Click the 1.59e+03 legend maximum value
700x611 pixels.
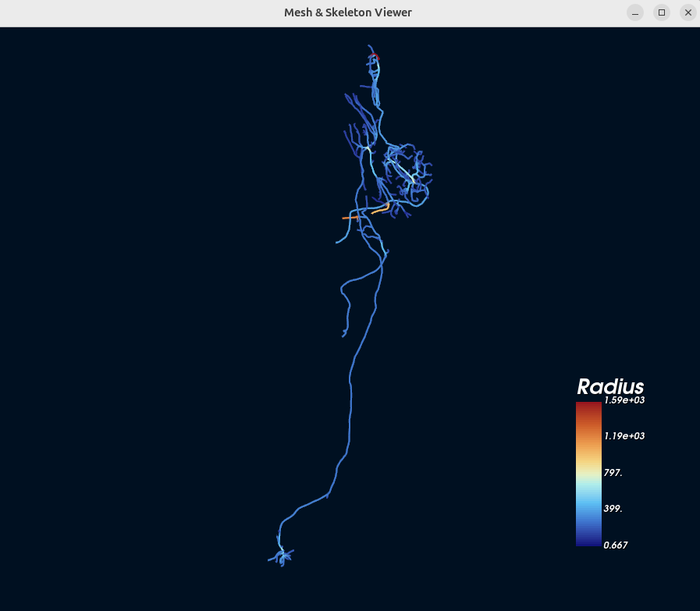[624, 400]
